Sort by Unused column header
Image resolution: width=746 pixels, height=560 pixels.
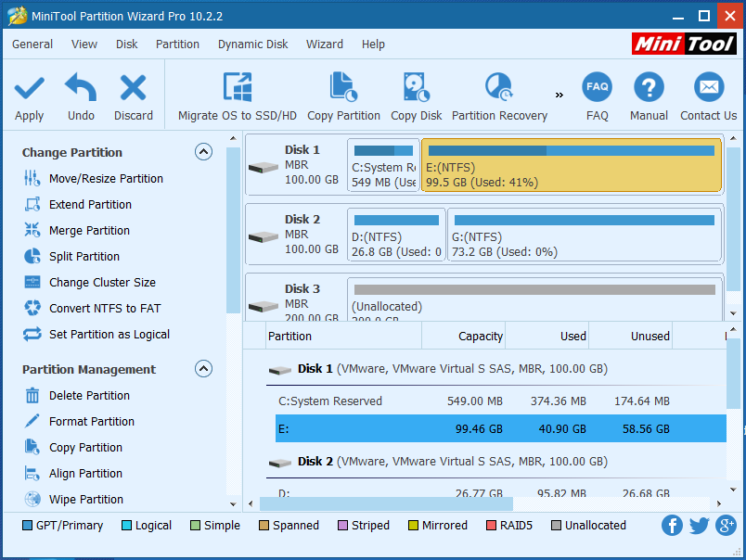(x=630, y=337)
